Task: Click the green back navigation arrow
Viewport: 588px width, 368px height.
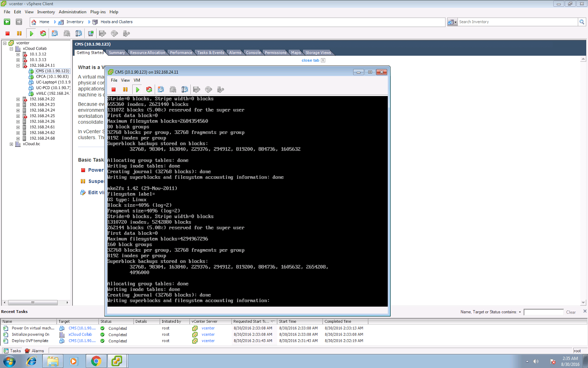Action: tap(7, 22)
